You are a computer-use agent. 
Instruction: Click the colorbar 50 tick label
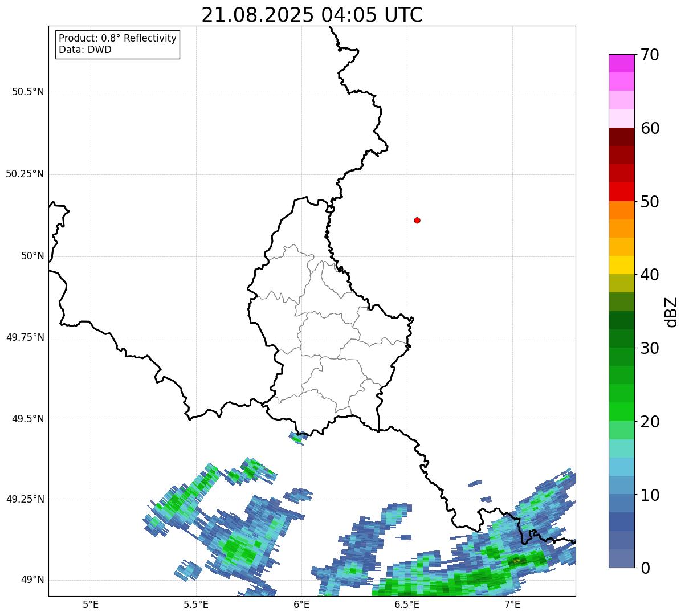650,202
